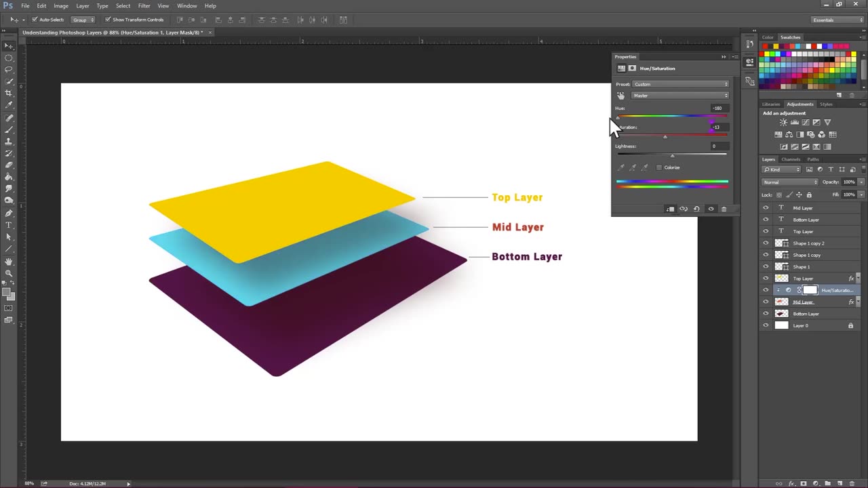Enable the Colorize checkbox

(x=659, y=167)
